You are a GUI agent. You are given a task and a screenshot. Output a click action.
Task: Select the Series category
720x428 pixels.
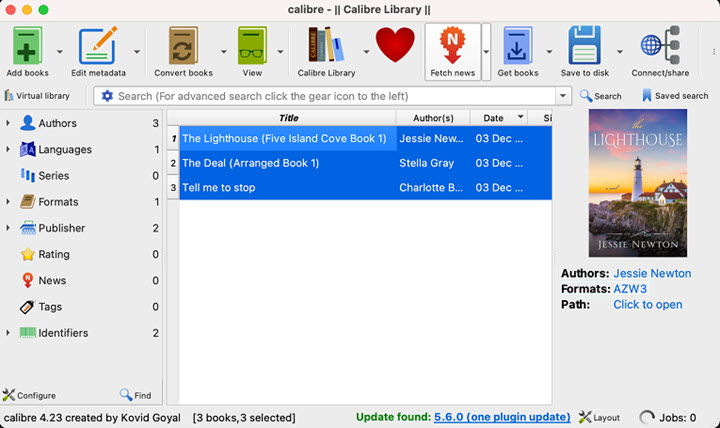click(x=53, y=175)
